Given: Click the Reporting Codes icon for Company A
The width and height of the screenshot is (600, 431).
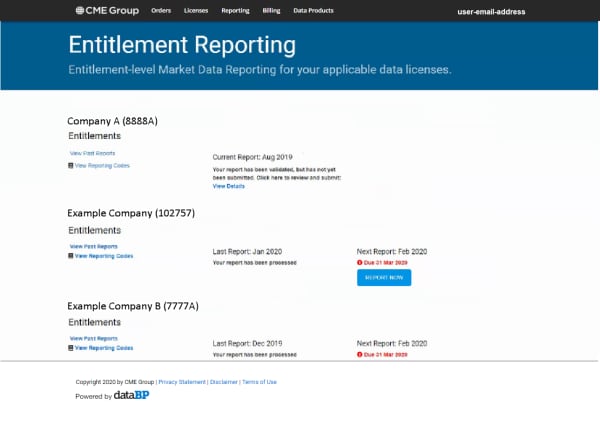Looking at the screenshot, I should tap(70, 165).
